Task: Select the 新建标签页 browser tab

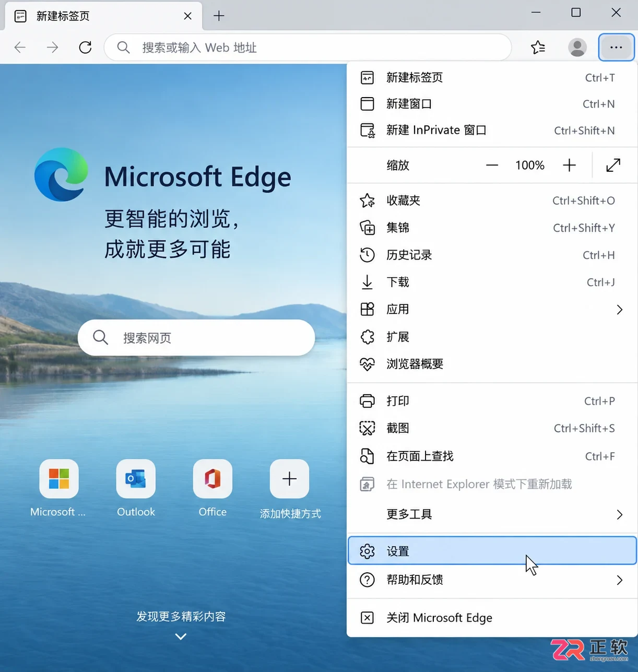Action: (104, 16)
